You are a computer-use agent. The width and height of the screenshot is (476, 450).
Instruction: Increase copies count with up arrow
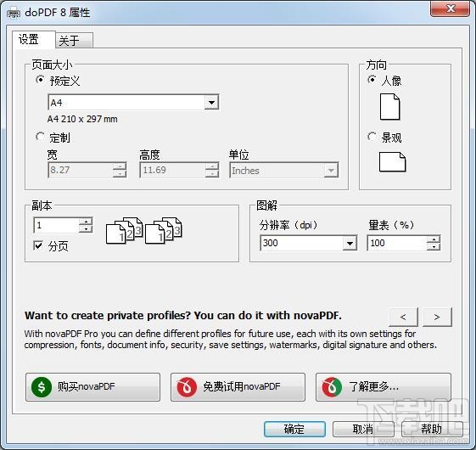point(86,222)
